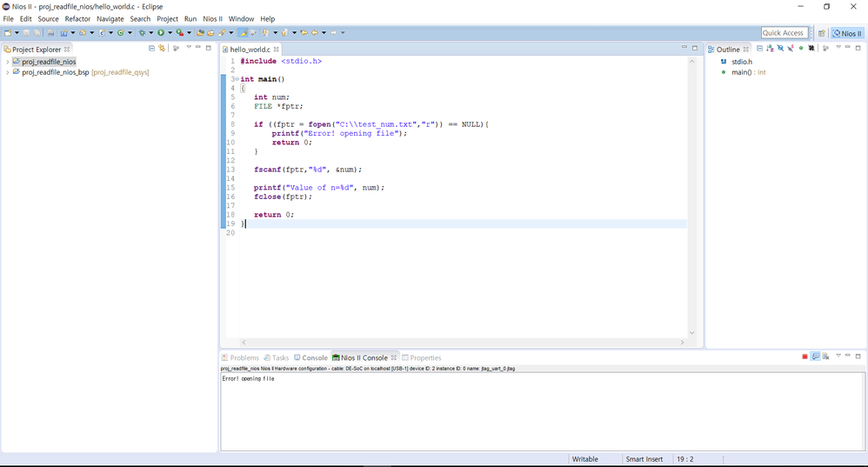The image size is (868, 467).
Task: Toggle Link with Editor in Project Explorer
Action: point(162,49)
